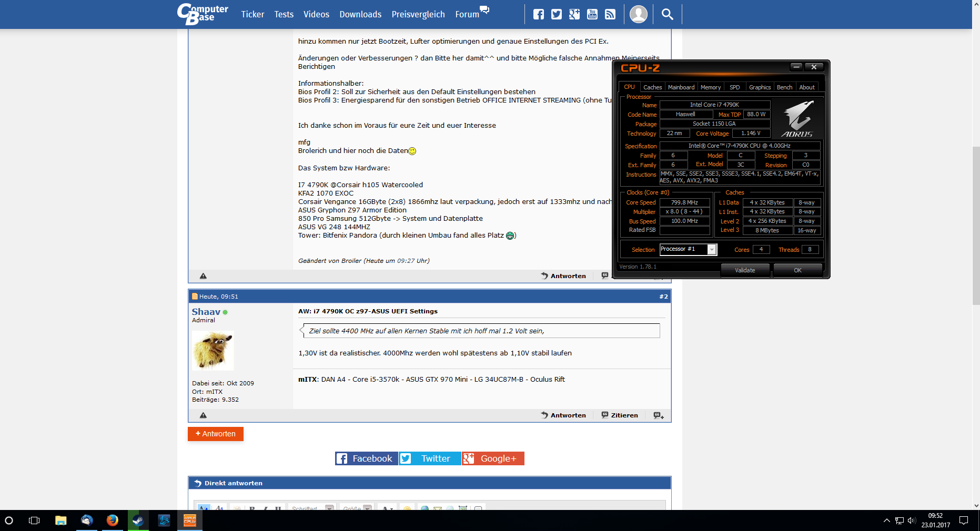Viewport: 980px width, 531px height.
Task: Open Preisvergleich in site header
Action: click(x=418, y=14)
